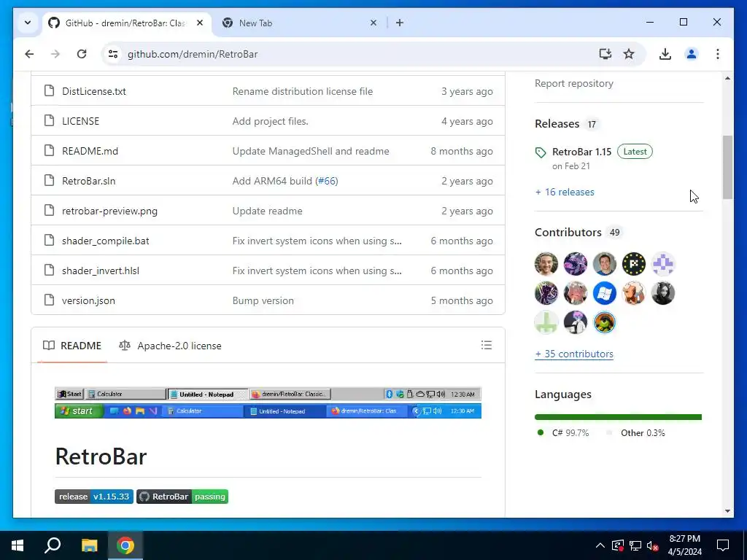Click commit message 'Rename distribution license file'
The width and height of the screenshot is (747, 560).
(303, 91)
